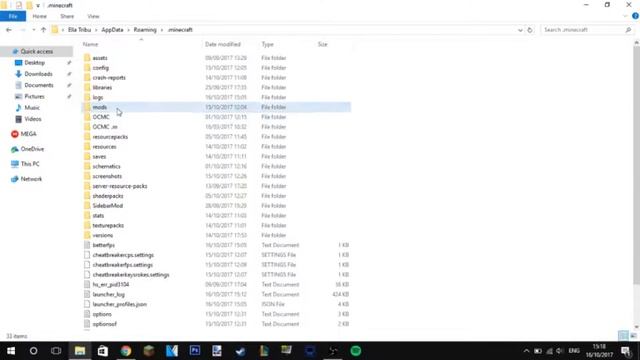Screen dimensions: 640x360
Task: Select the shaderpacks folder
Action: tap(108, 196)
